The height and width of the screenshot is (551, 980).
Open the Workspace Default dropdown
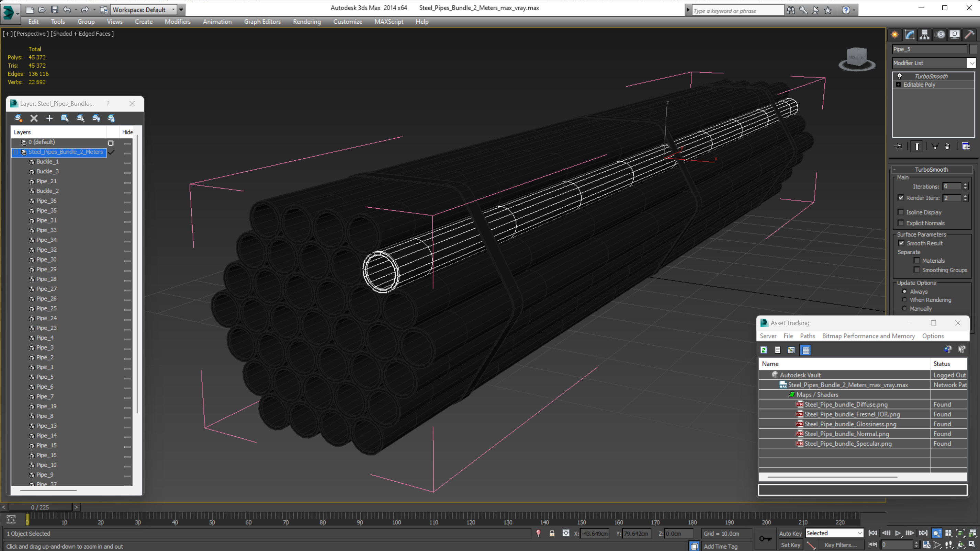[x=173, y=10]
